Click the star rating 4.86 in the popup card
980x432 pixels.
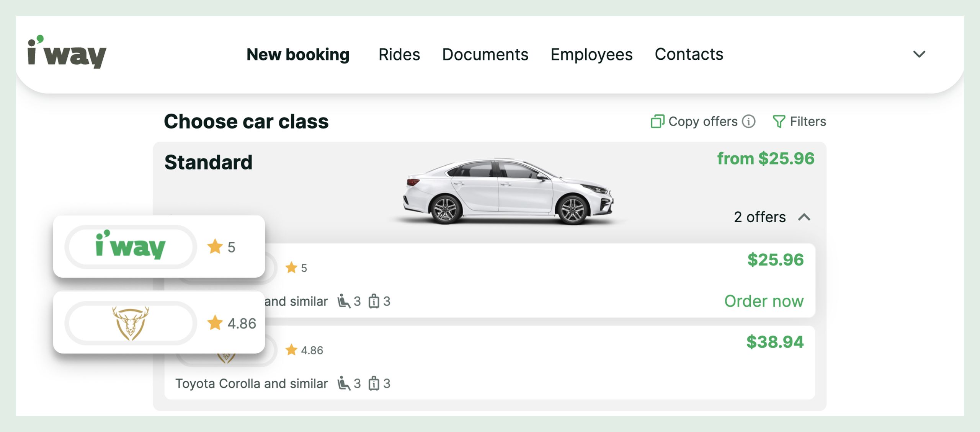[232, 323]
